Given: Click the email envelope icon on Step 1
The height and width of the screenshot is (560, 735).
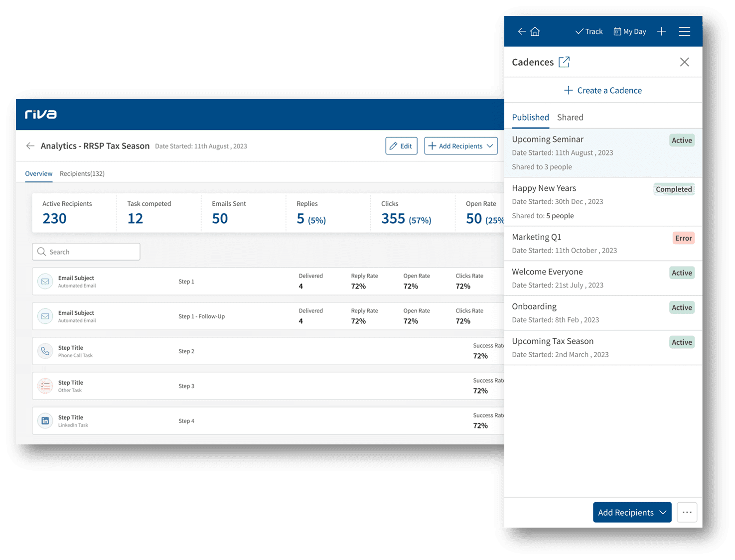Looking at the screenshot, I should point(45,281).
